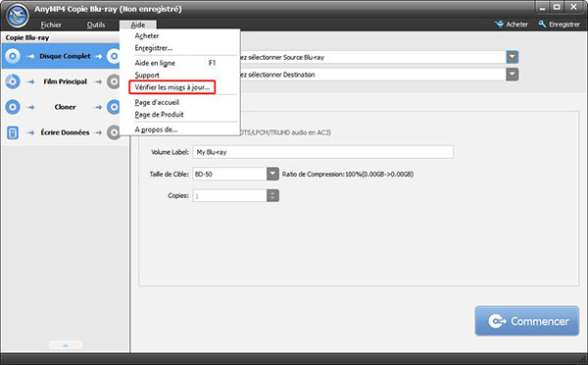This screenshot has height=365, width=588.
Task: Click the target disc icon in Disque Complet row
Action: (114, 56)
